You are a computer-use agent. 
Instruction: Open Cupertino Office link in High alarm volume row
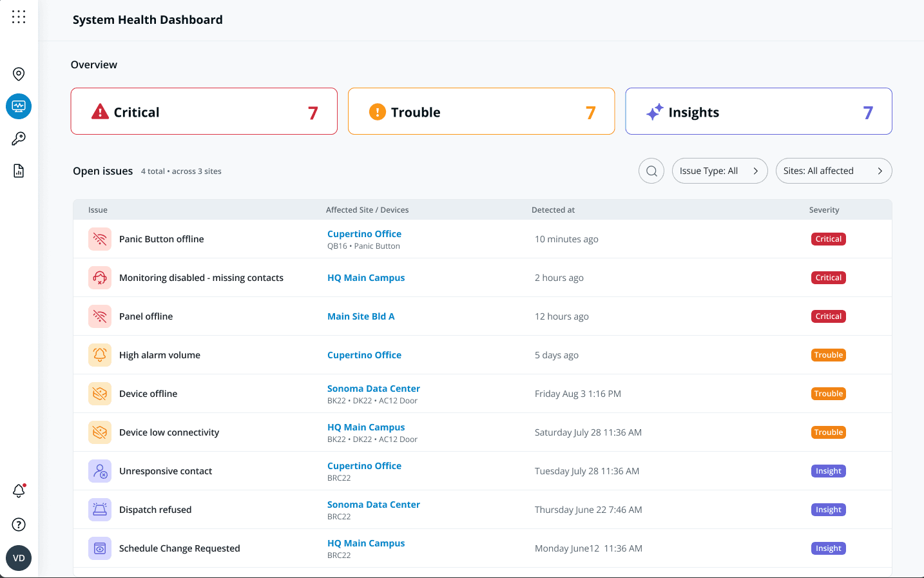(364, 355)
